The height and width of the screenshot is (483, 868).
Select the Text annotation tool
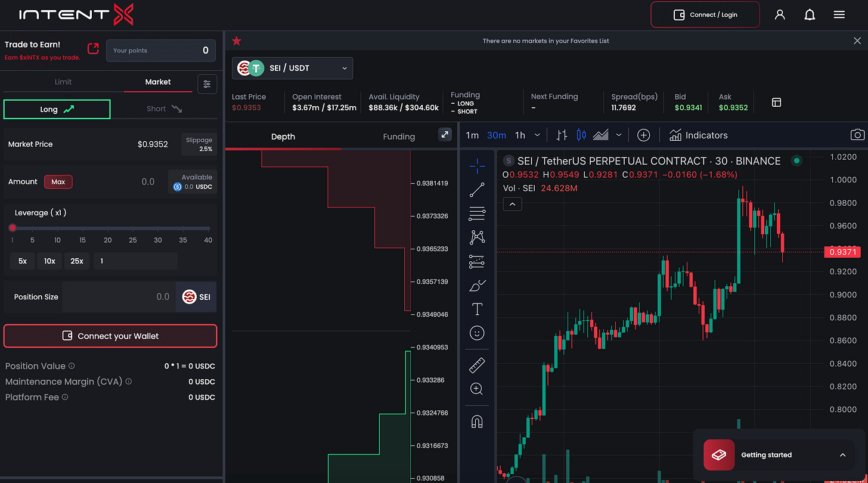477,309
